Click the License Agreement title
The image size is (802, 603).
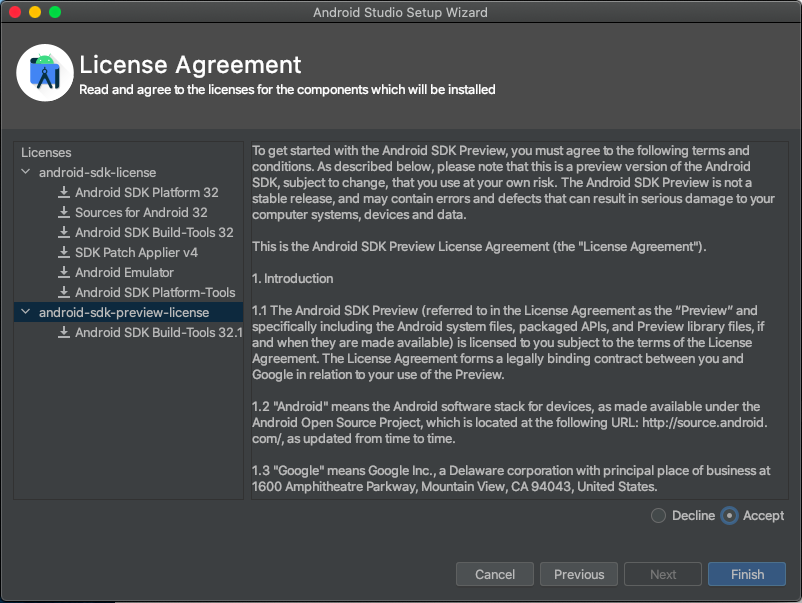190,65
